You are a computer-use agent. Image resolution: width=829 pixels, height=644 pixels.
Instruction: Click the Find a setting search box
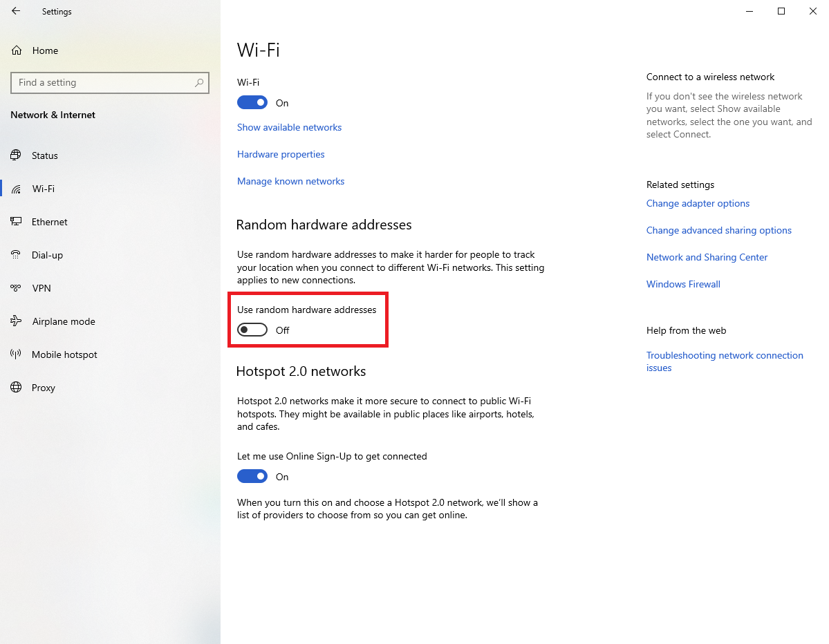tap(104, 82)
